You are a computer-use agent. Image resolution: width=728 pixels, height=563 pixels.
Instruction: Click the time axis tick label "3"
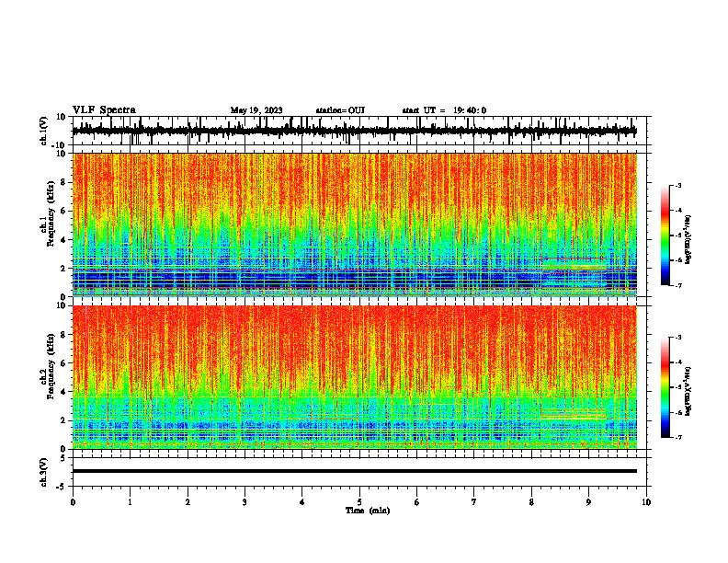(x=245, y=502)
